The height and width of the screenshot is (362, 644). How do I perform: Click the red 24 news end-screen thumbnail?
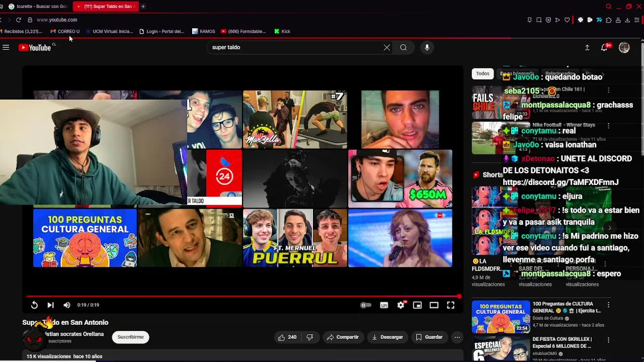214,178
